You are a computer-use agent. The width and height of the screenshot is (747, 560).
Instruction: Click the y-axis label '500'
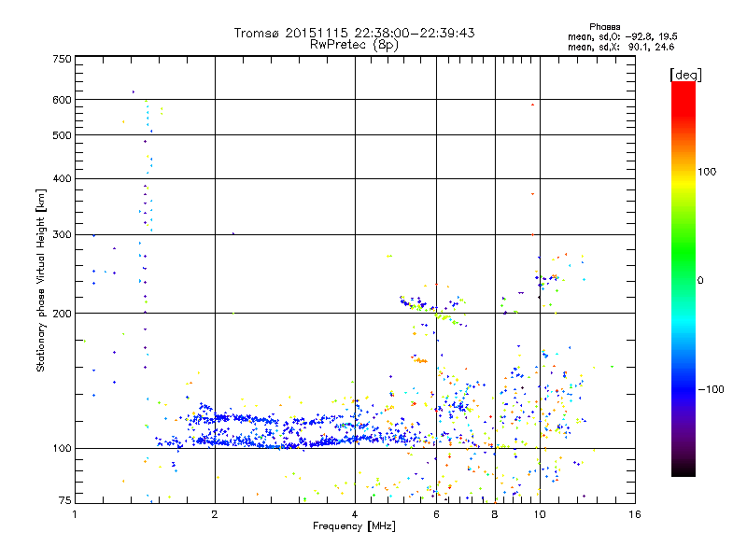point(63,135)
